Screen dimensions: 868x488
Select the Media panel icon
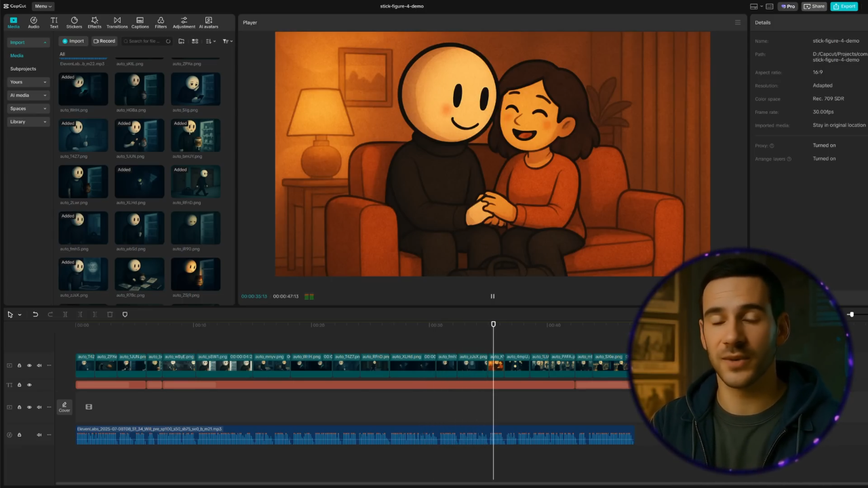tap(14, 22)
